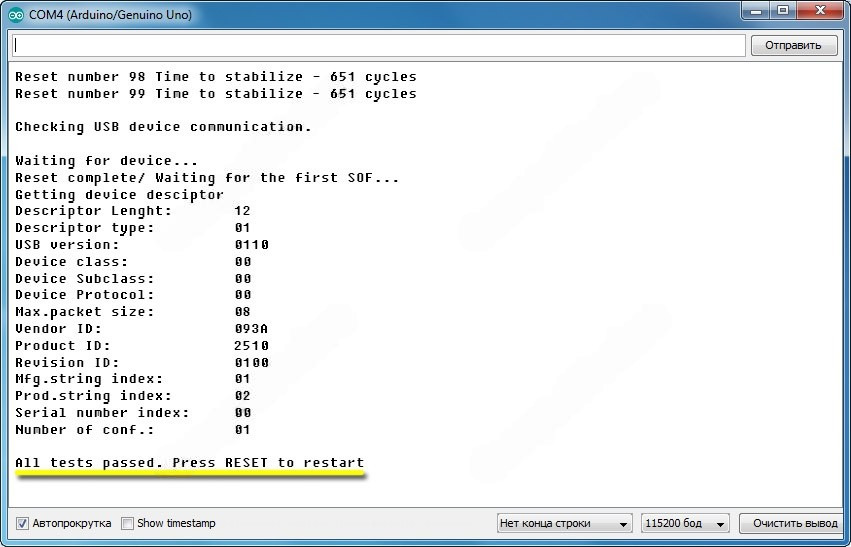Focus the serial message input field
Viewport: 851px width, 547px height.
378,45
